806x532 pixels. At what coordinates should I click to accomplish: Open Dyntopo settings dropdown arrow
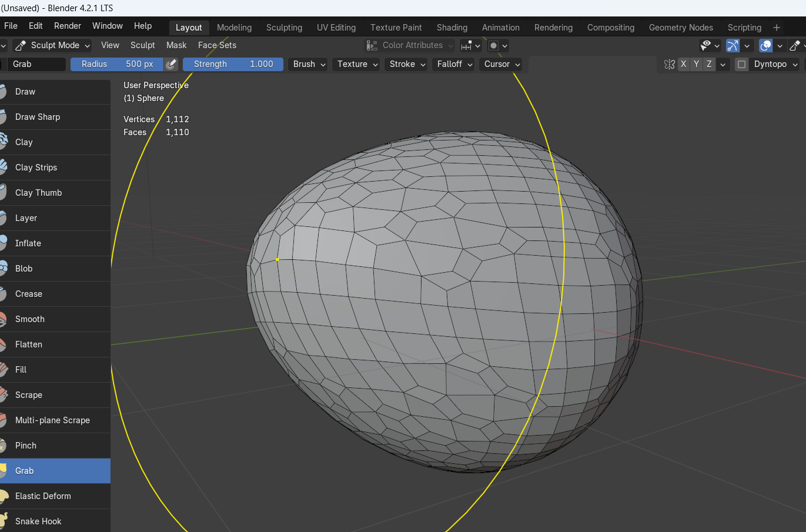click(795, 64)
